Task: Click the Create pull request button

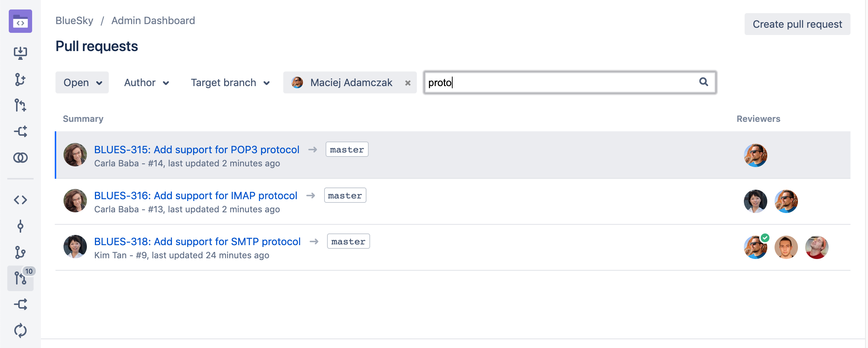Action: click(797, 24)
